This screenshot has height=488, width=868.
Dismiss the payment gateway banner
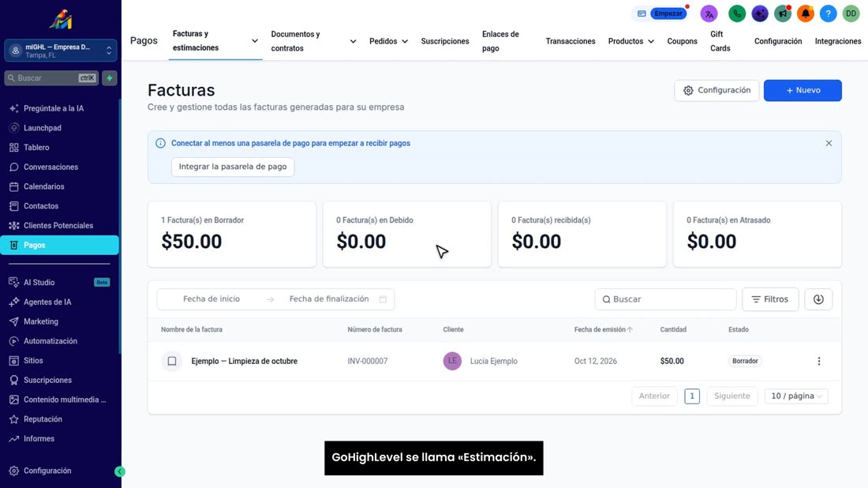click(x=829, y=143)
